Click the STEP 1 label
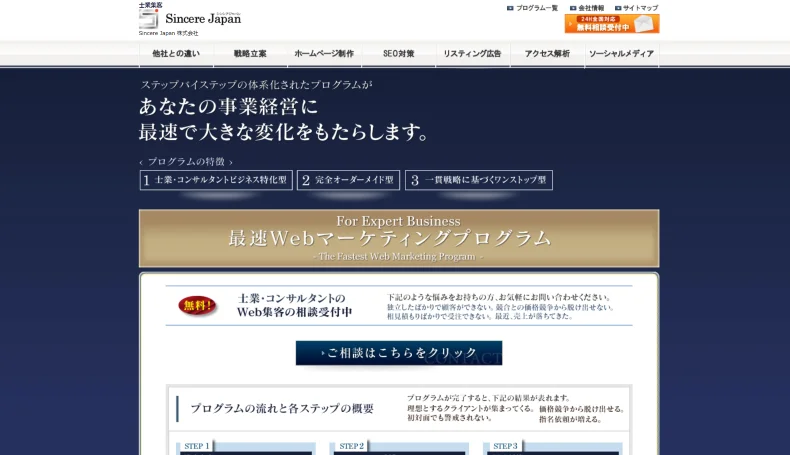 pos(196,446)
